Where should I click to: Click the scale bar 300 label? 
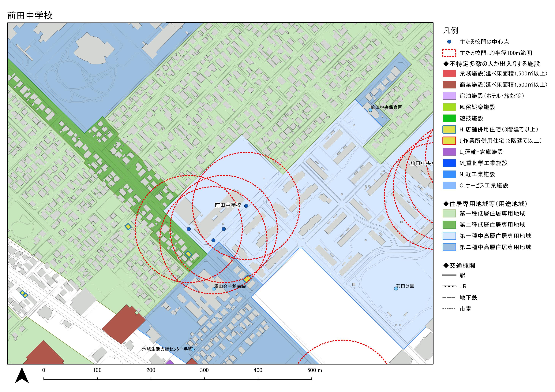pos(204,370)
